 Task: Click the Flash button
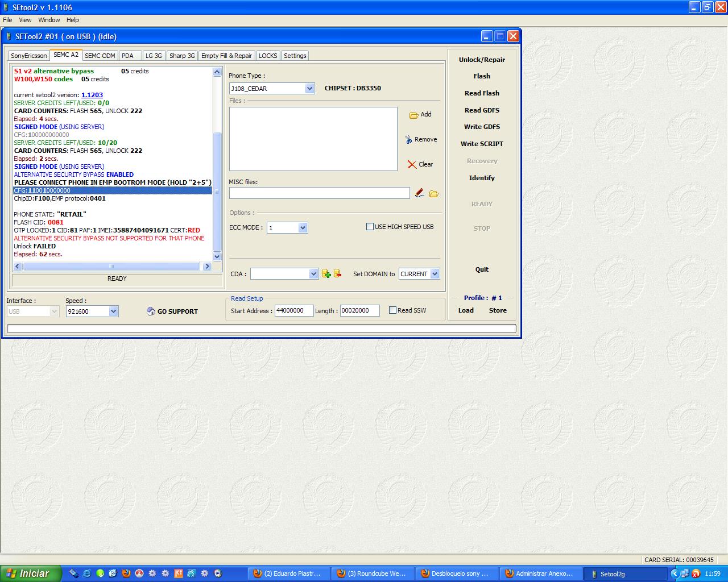(x=482, y=76)
